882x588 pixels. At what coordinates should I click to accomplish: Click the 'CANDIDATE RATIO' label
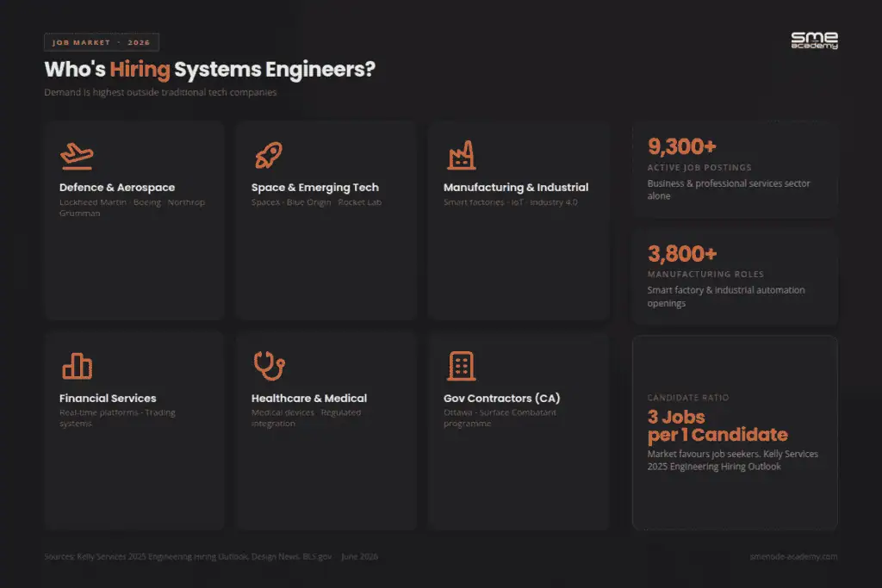pyautogui.click(x=688, y=398)
